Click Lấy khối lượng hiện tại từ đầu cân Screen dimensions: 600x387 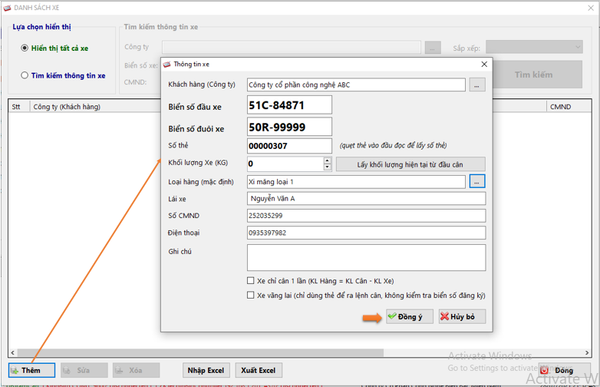[x=411, y=165]
